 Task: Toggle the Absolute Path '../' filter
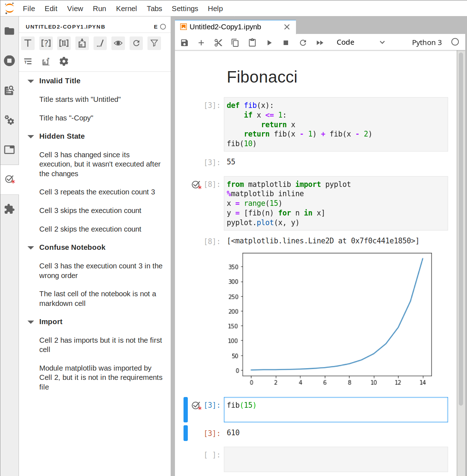100,43
